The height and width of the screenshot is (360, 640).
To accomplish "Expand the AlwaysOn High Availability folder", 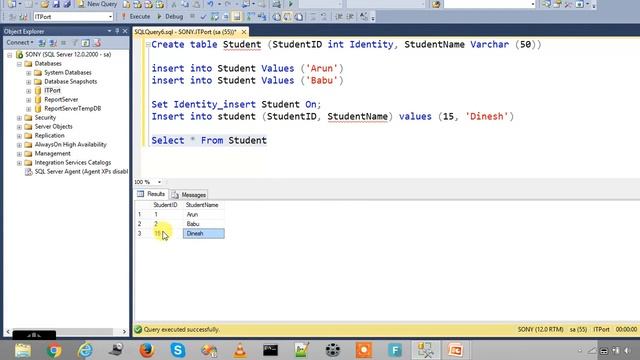I will click(x=19, y=144).
